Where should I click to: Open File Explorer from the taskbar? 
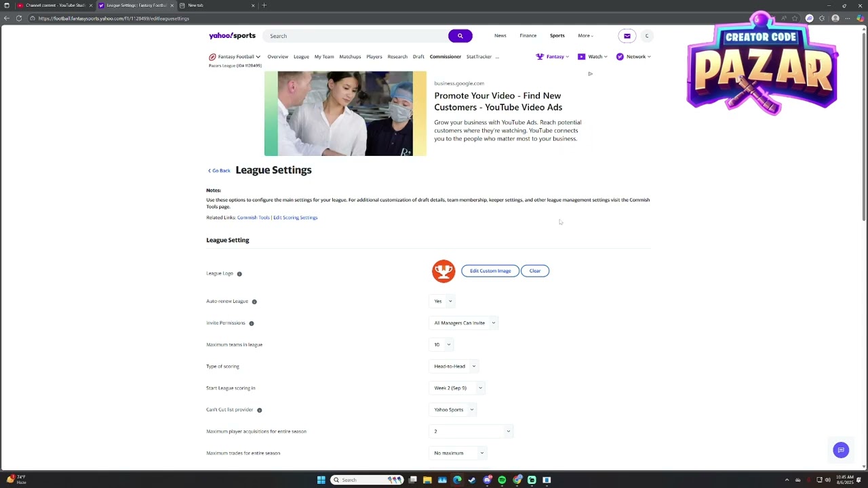tap(427, 480)
